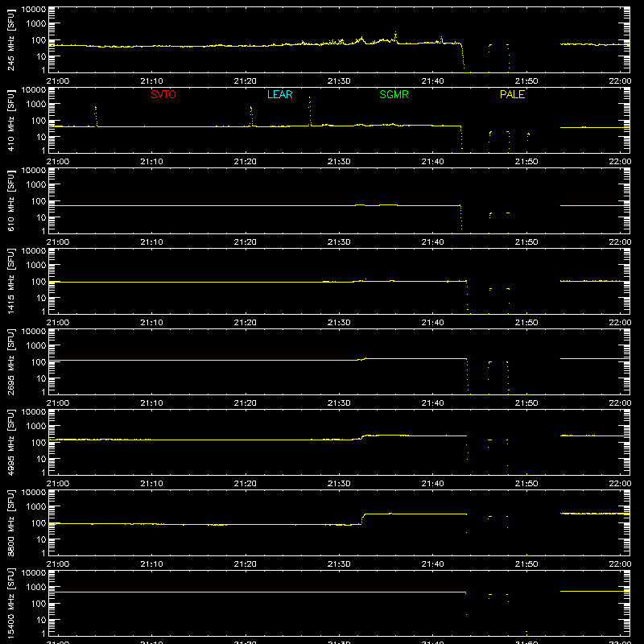644x644 pixels.
Task: Select the 245 MHz [SFU] axis title
Action: 10,39
